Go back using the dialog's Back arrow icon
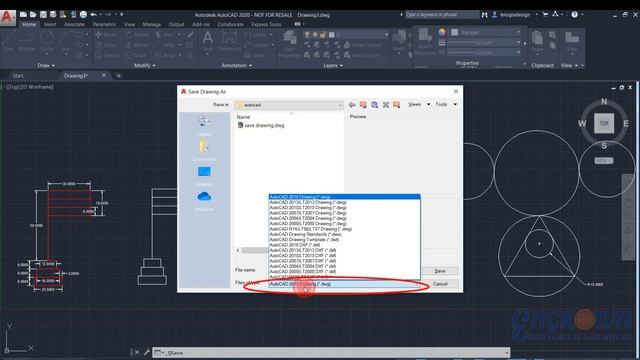Image resolution: width=640 pixels, height=360 pixels. click(352, 105)
